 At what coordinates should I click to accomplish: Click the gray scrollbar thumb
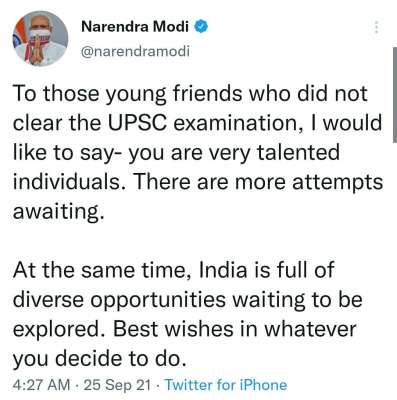(395, 95)
